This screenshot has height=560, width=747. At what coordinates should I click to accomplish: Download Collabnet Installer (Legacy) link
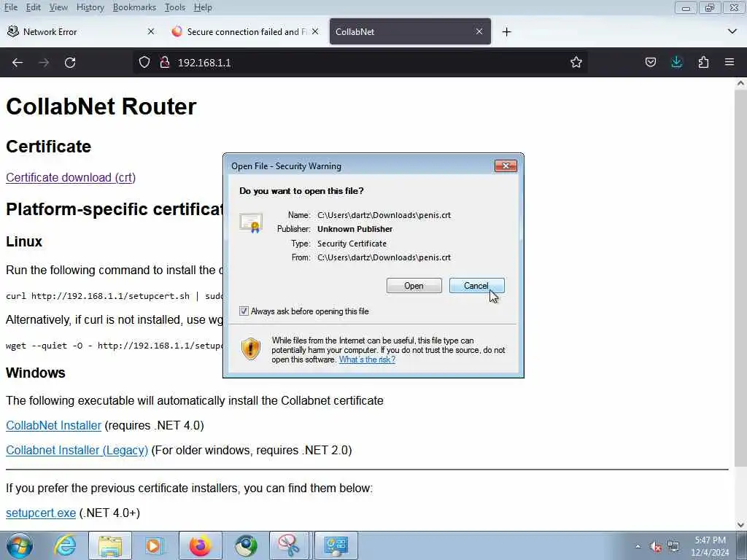tap(77, 450)
